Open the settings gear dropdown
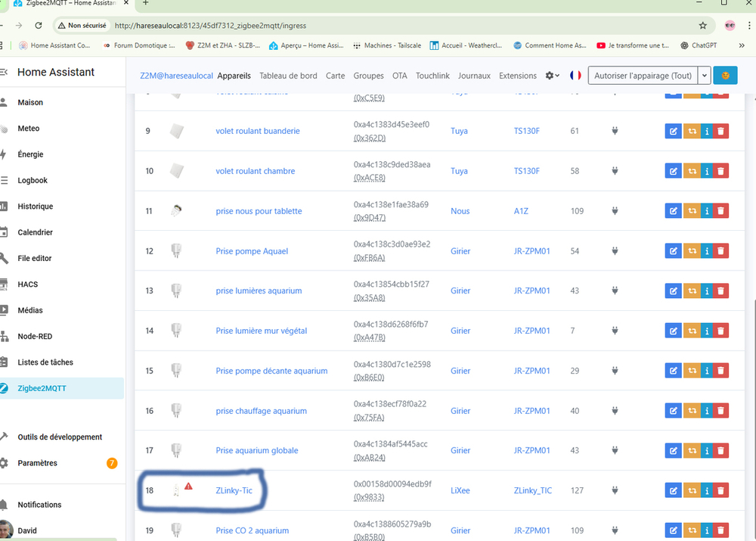Screen dimensions: 756x541 pos(552,76)
